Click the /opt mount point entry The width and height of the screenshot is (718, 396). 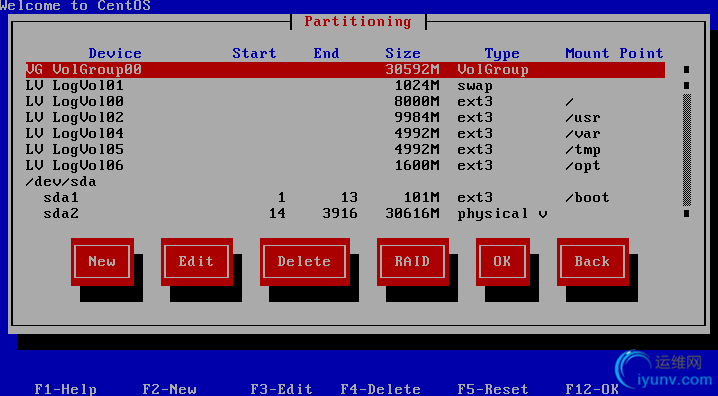pos(583,166)
